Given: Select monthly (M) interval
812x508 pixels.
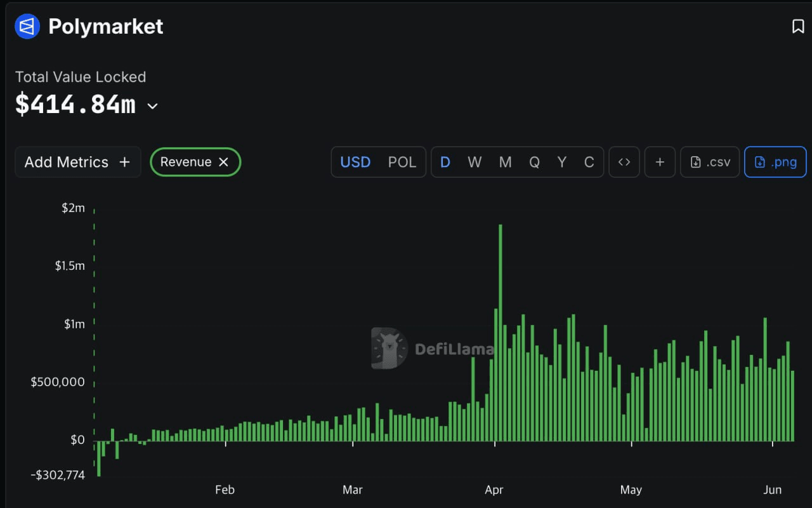Looking at the screenshot, I should point(505,162).
